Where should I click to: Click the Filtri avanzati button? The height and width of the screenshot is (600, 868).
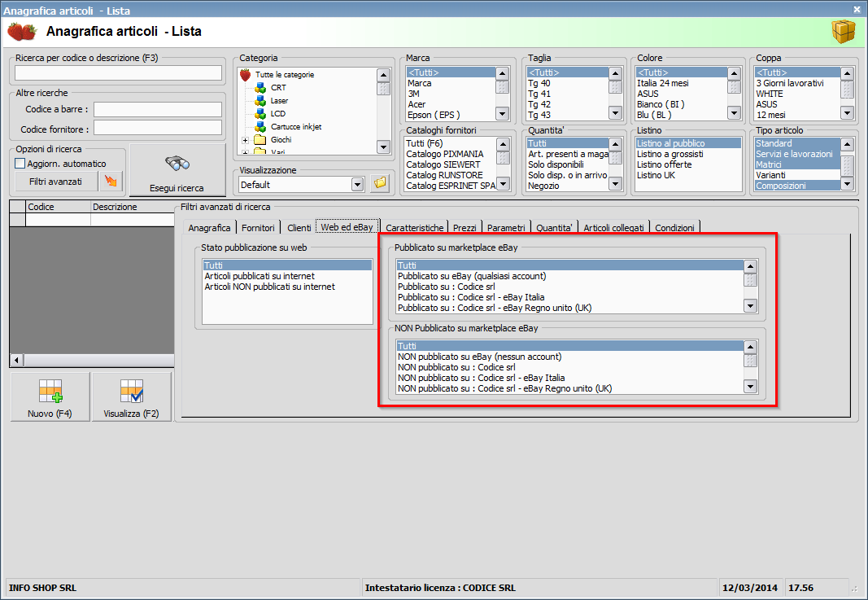pos(55,182)
